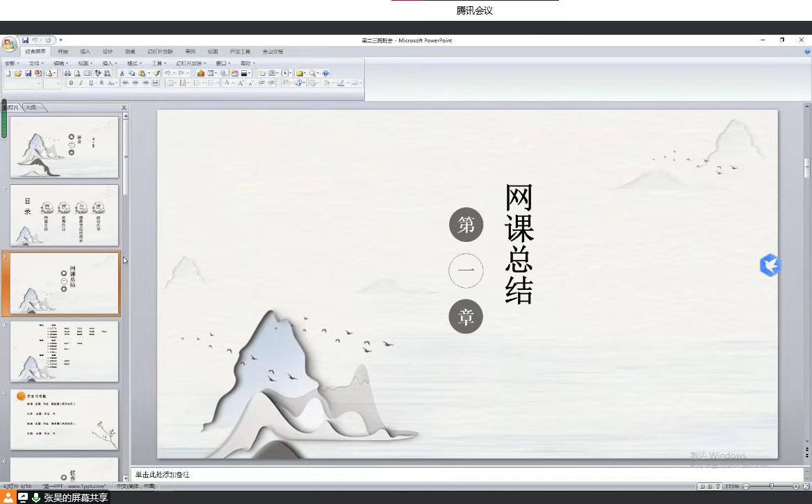Toggle Underline formatting button
Viewport: 812px width, 504px height.
click(x=90, y=83)
